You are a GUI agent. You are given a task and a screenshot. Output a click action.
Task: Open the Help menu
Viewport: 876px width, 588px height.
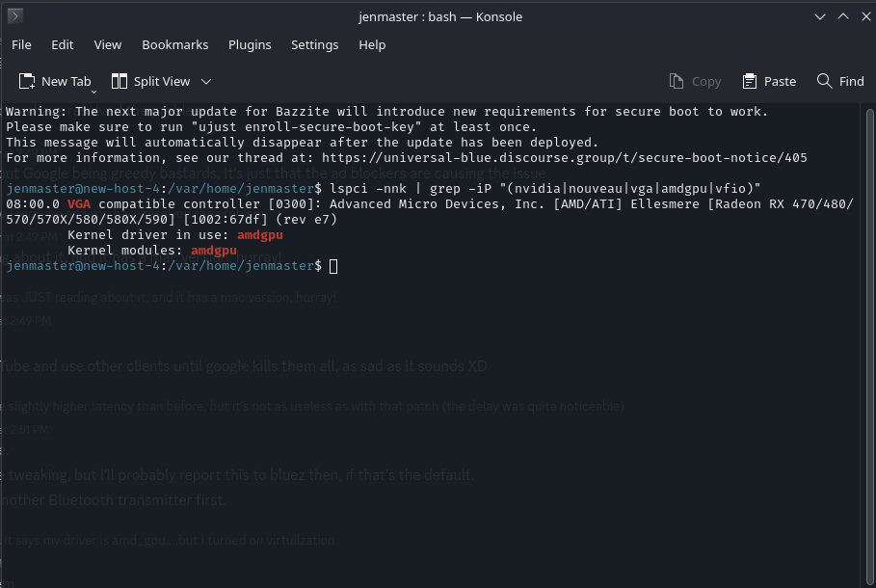tap(372, 44)
